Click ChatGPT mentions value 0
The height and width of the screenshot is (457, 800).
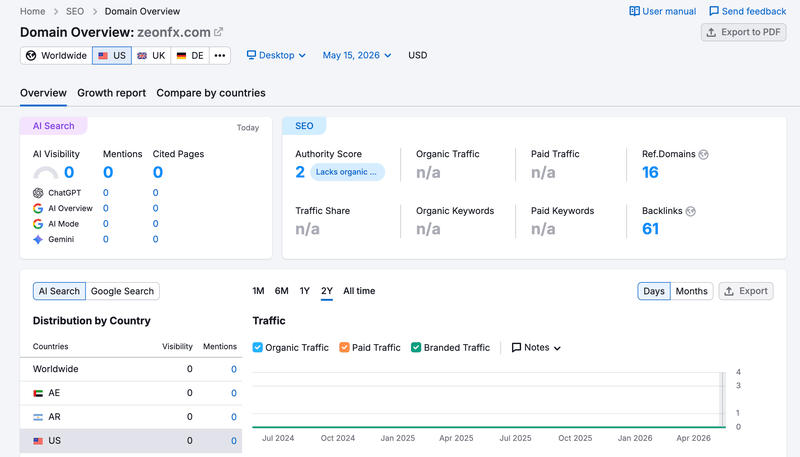tap(106, 193)
